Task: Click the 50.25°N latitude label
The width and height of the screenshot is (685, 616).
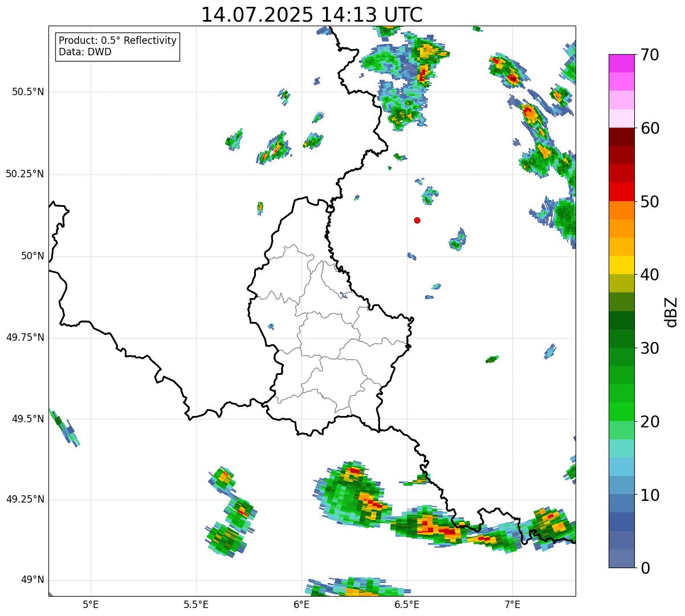Action: pos(25,174)
